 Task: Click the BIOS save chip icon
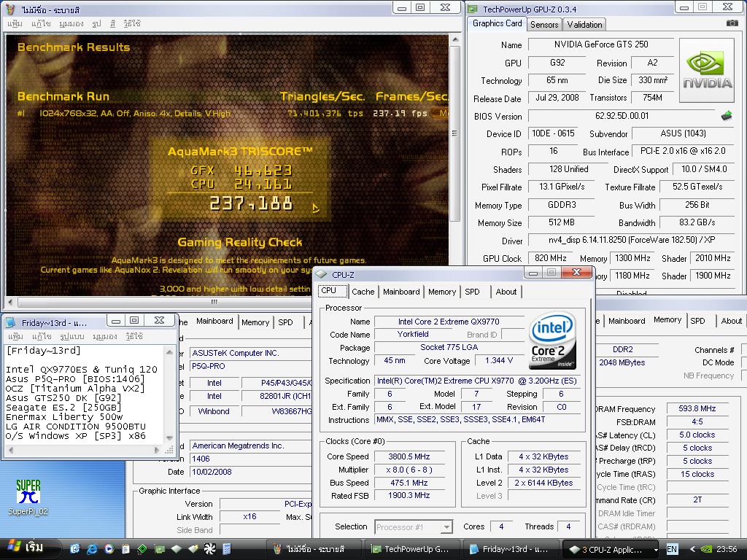coord(726,116)
